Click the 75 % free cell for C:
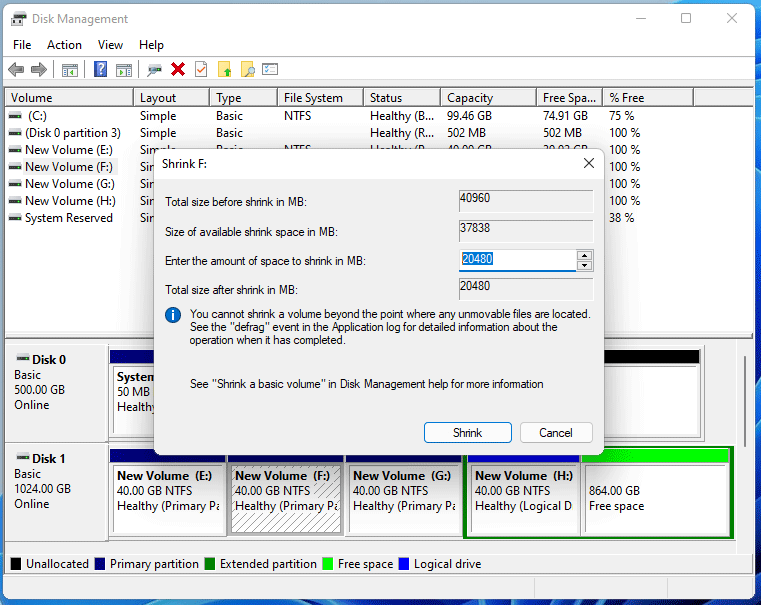This screenshot has height=605, width=761. coord(622,116)
